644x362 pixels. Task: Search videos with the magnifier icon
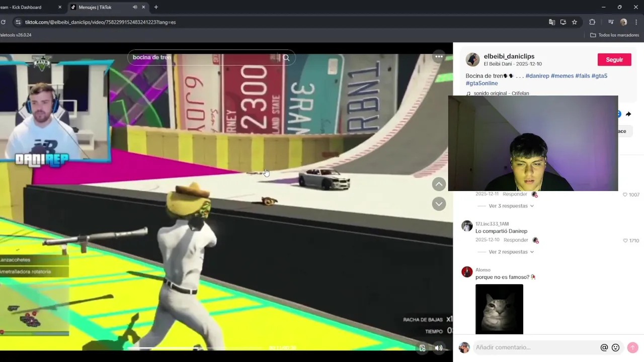pyautogui.click(x=286, y=58)
